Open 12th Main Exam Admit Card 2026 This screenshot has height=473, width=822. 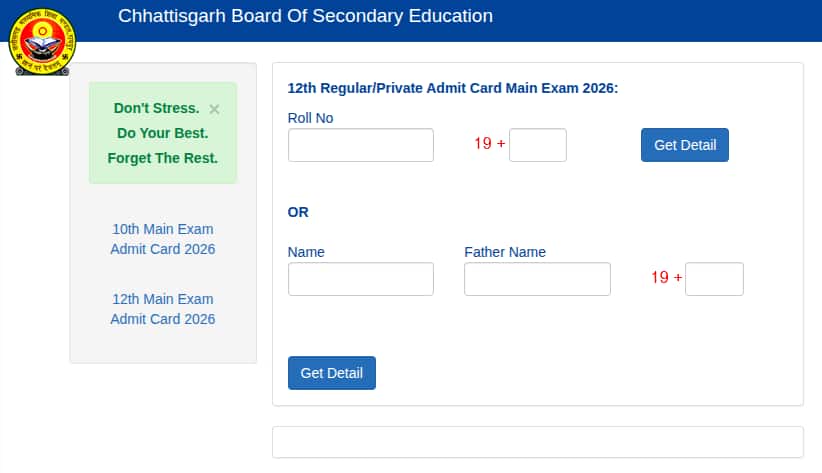tap(163, 309)
